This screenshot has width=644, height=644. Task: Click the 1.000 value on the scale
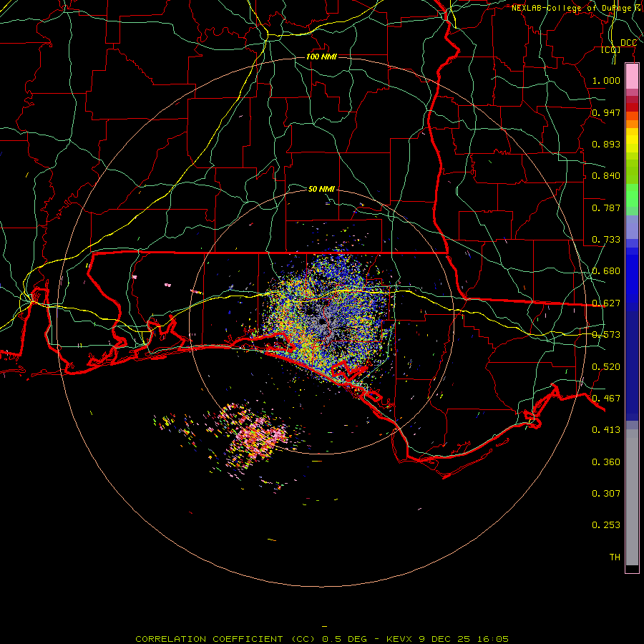(606, 80)
